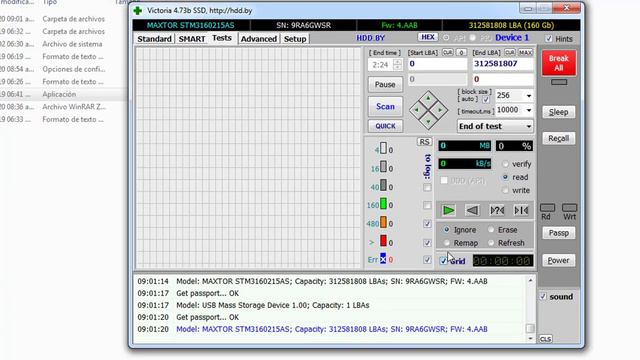The height and width of the screenshot is (360, 640).
Task: Toggle the Hints checkbox
Action: [549, 39]
